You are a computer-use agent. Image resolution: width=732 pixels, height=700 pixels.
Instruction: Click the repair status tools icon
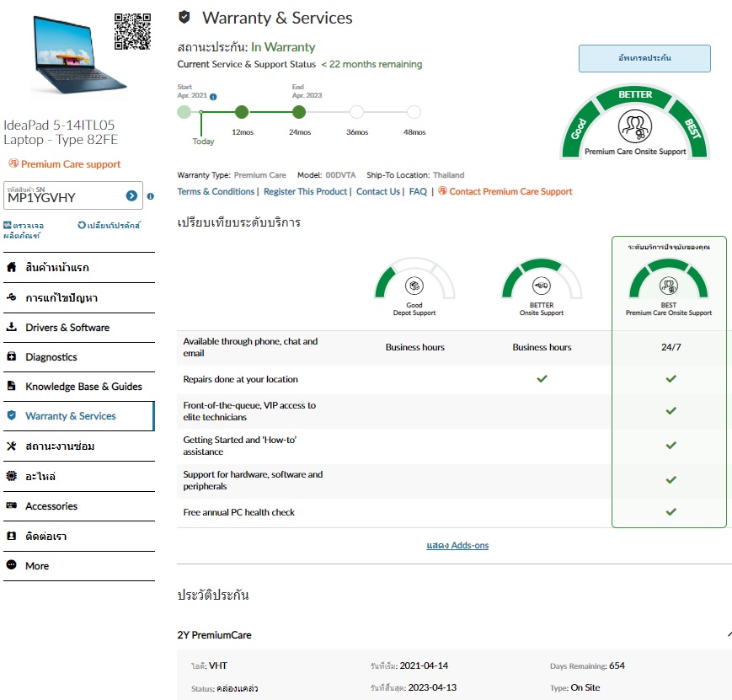tap(12, 446)
